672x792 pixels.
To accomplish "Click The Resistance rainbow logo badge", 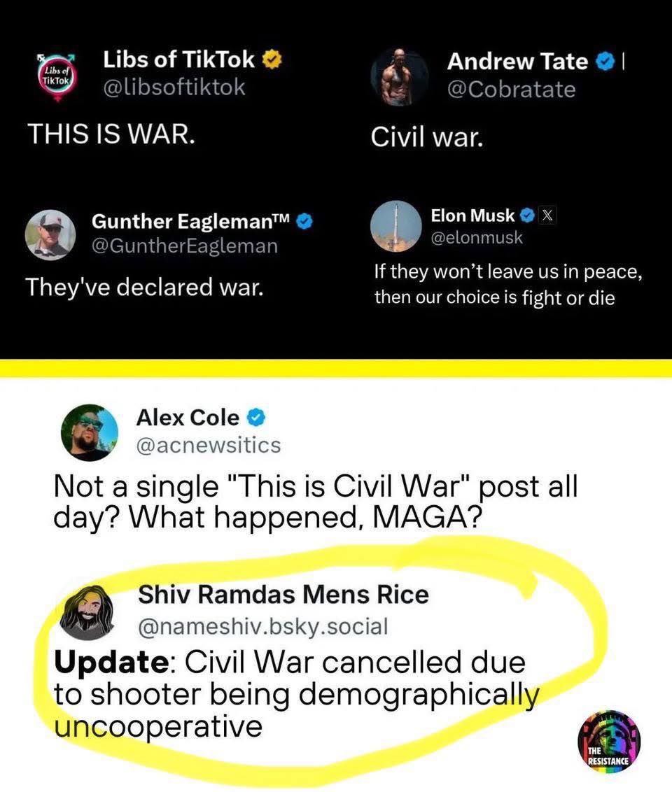I will 609,742.
